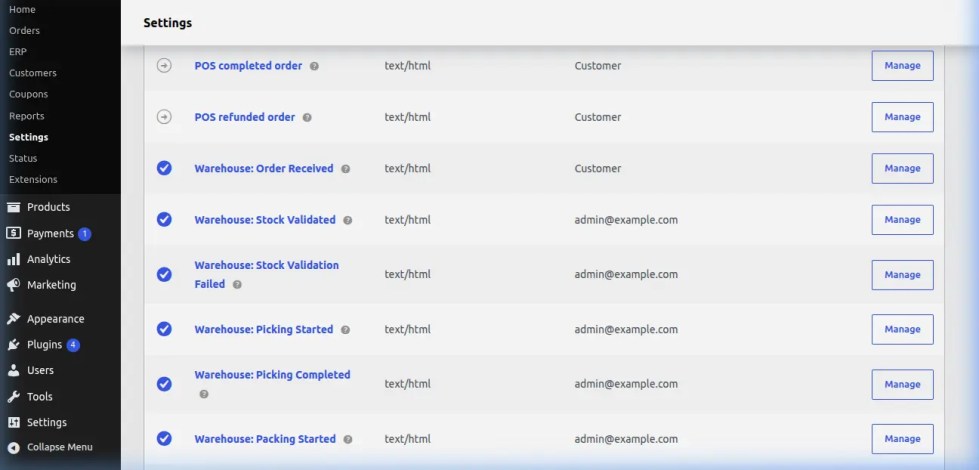The height and width of the screenshot is (470, 979).
Task: Toggle enabled checkmark for Stock Validation Failed
Action: [164, 275]
